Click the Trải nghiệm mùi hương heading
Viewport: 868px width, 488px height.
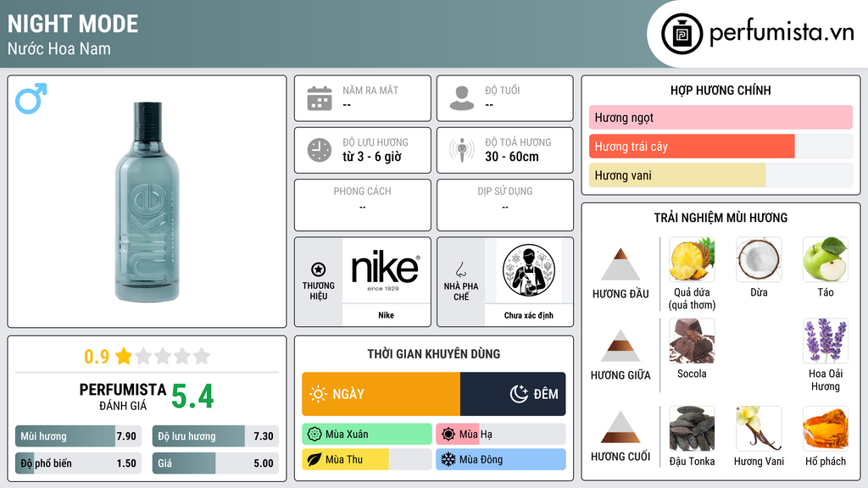click(721, 218)
